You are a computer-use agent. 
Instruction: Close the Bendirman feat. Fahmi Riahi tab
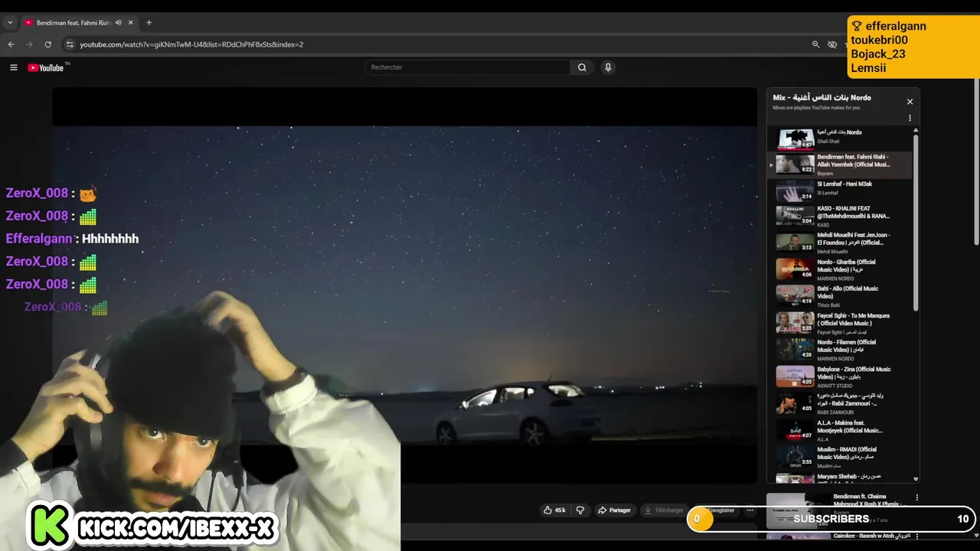pyautogui.click(x=131, y=23)
